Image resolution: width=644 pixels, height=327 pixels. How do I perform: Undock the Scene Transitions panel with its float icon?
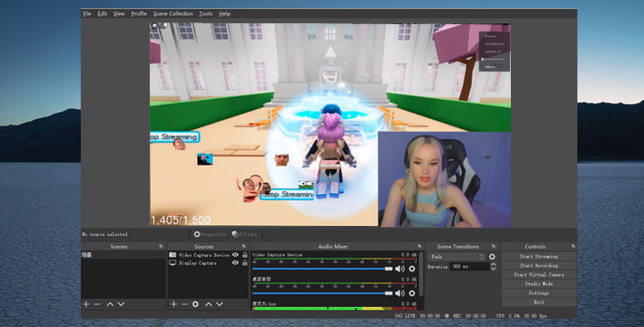click(x=493, y=246)
